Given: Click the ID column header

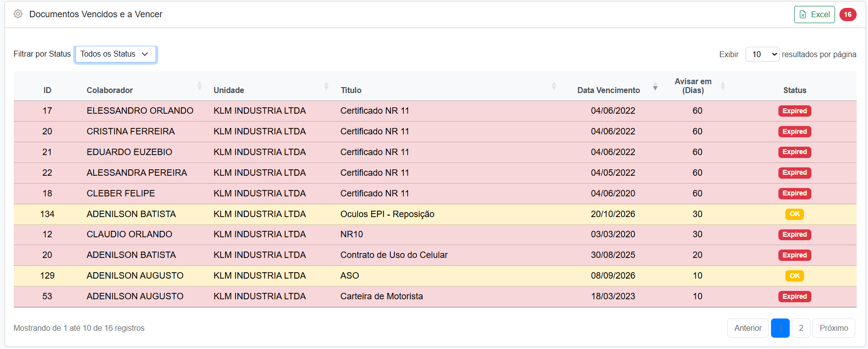Looking at the screenshot, I should (47, 90).
